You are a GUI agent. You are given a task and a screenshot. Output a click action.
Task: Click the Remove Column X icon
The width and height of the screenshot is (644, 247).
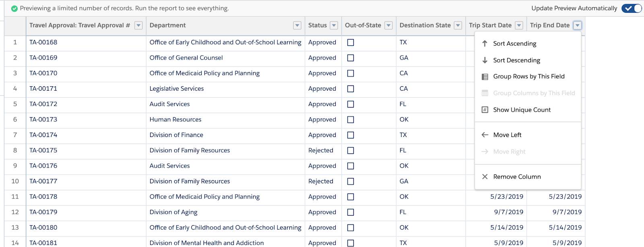coord(485,177)
